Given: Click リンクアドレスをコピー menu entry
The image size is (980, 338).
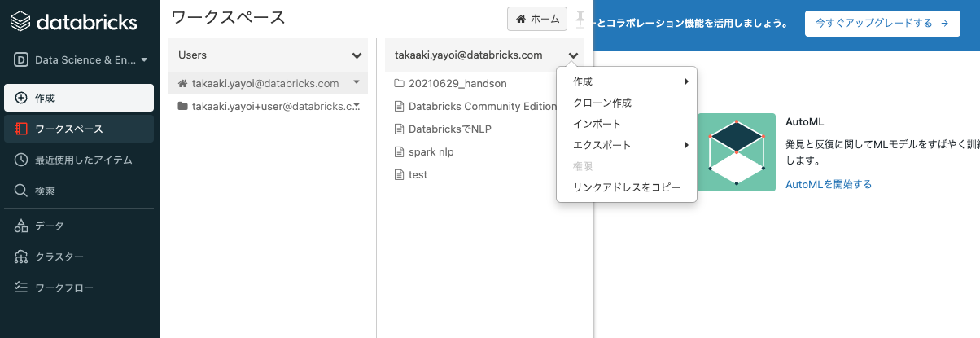Looking at the screenshot, I should point(626,187).
